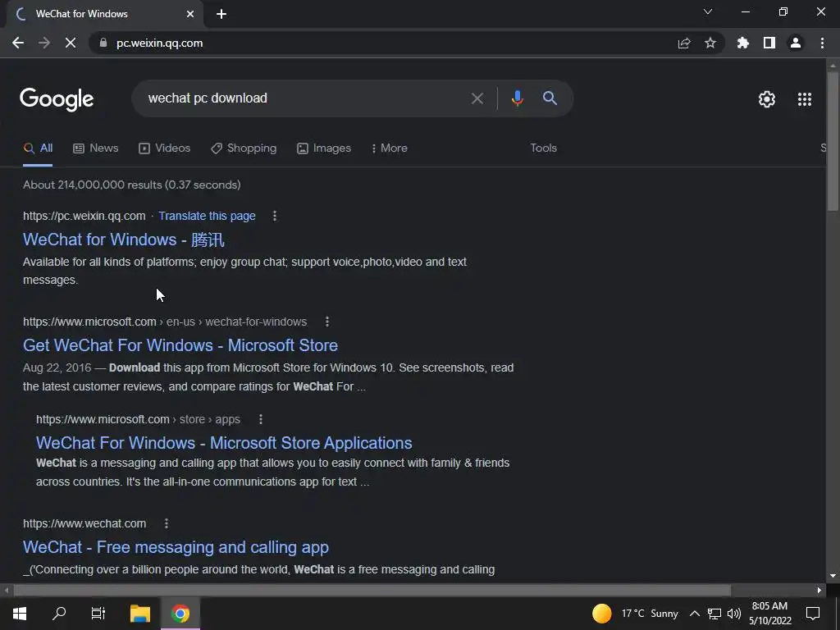Click the https://pc.weixin.qq.com URL text
The height and width of the screenshot is (630, 840).
click(x=84, y=216)
